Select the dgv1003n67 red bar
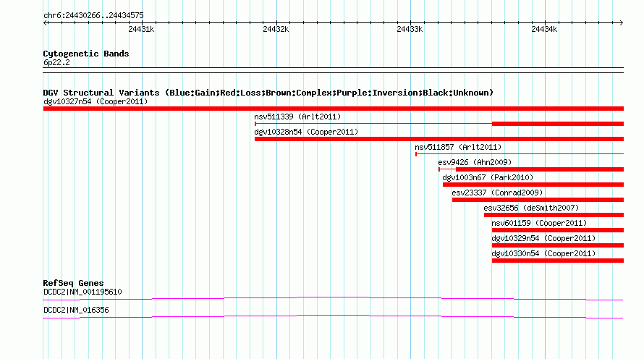The height and width of the screenshot is (359, 644). point(533,185)
